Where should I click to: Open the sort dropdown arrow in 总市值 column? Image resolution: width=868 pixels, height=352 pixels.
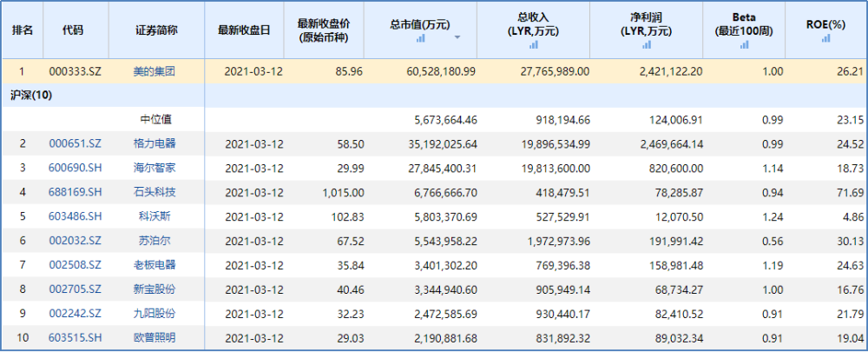[457, 37]
